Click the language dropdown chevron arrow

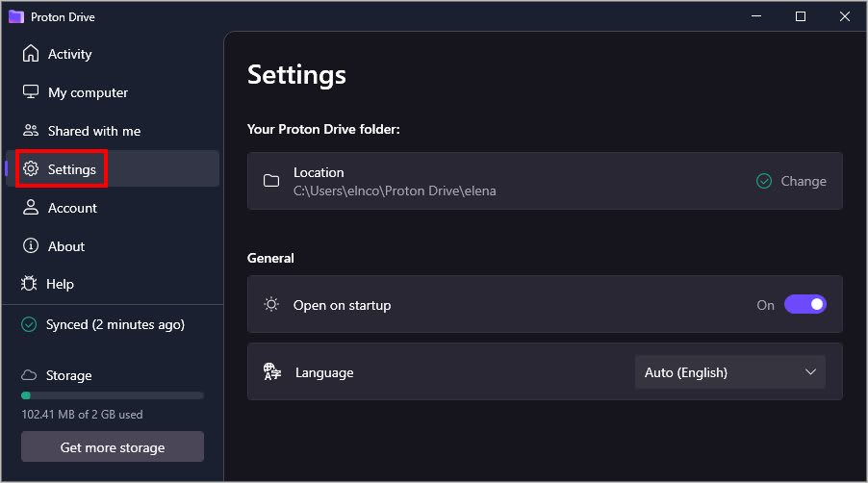coord(810,371)
